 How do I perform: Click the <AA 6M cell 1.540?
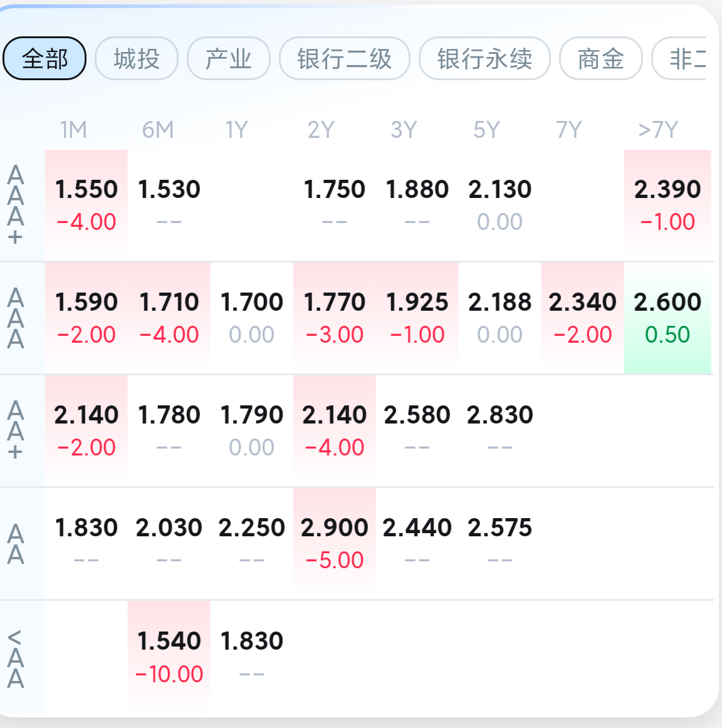[169, 657]
